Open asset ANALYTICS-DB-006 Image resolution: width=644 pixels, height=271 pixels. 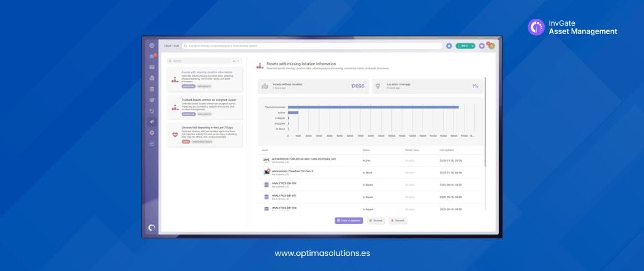pos(284,183)
